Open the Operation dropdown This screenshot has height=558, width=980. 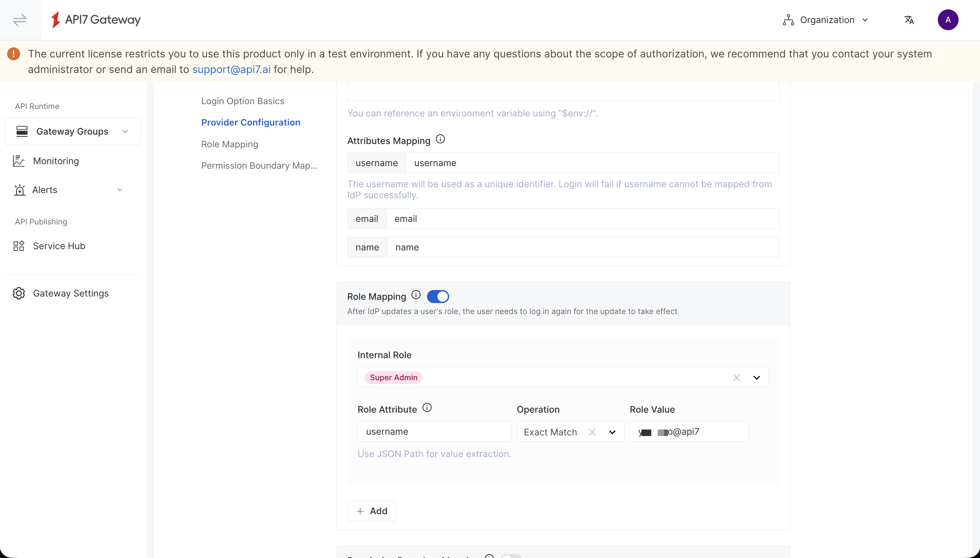[x=612, y=432]
